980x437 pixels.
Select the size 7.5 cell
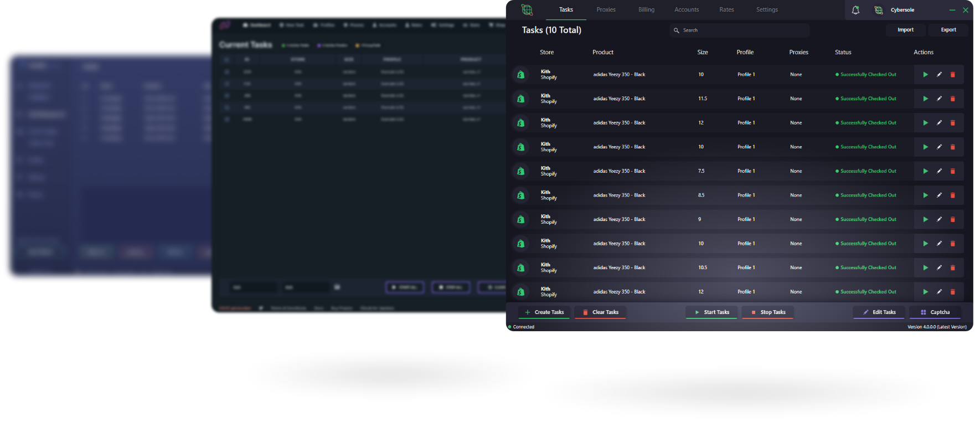pyautogui.click(x=702, y=171)
